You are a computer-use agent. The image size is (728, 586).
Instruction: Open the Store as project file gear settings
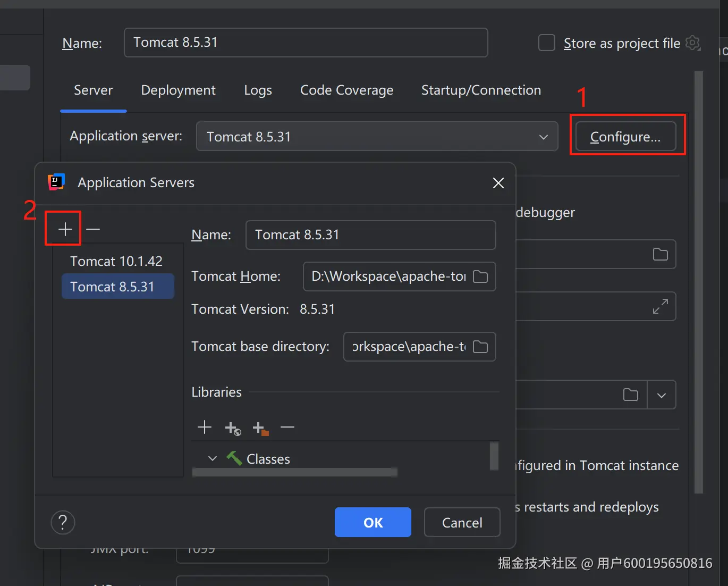tap(693, 43)
